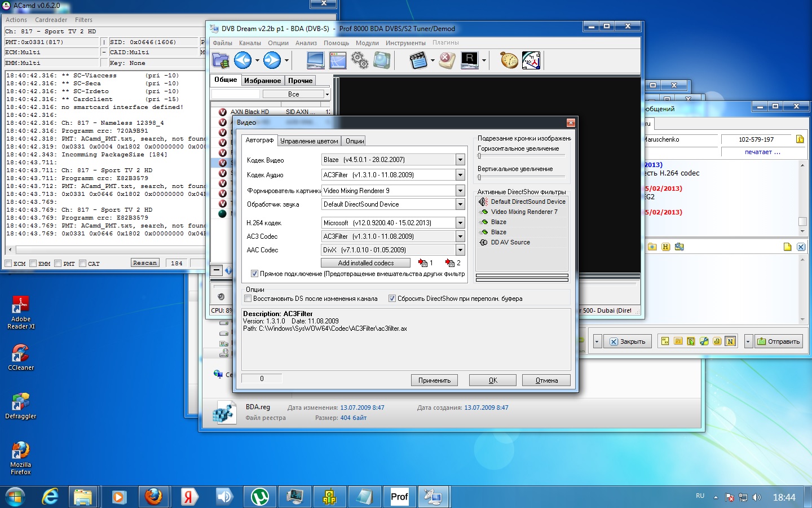
Task: Click ACamd log horizontal scrollbar
Action: coord(105,249)
